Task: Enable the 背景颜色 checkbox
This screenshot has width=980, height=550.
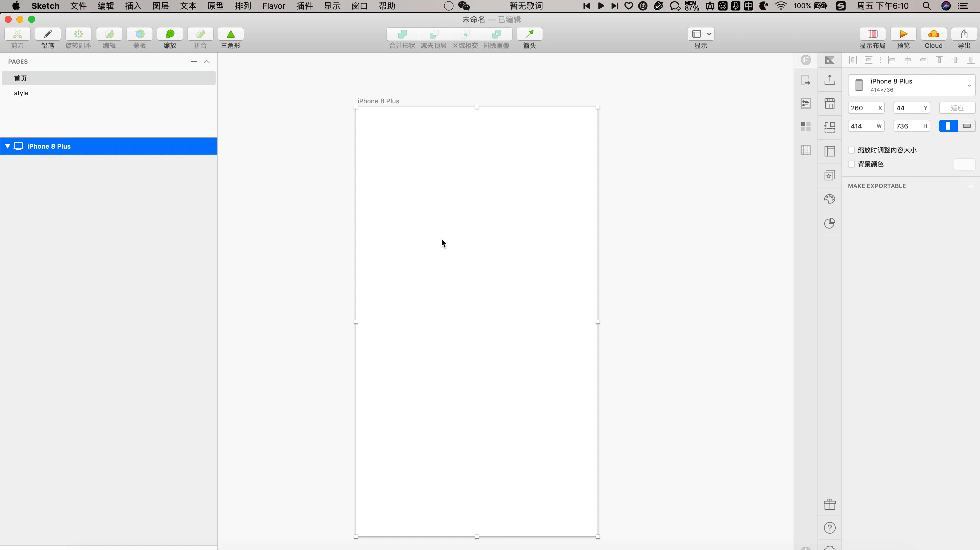Action: [851, 164]
